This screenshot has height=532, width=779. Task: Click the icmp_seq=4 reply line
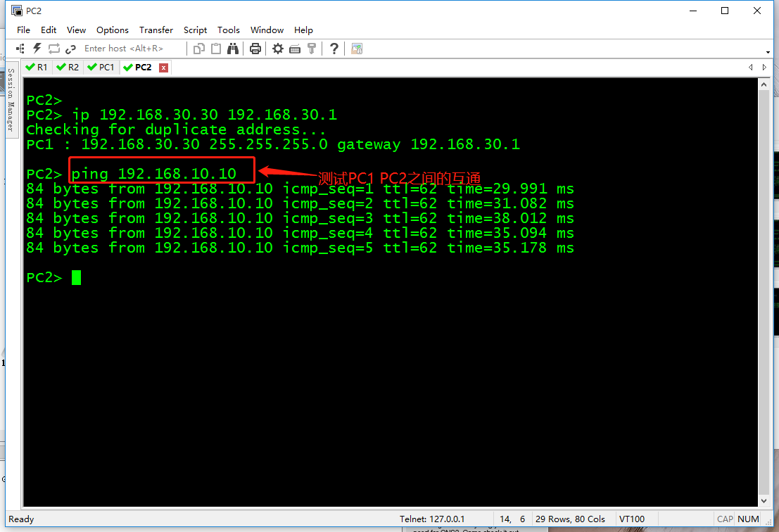(300, 233)
